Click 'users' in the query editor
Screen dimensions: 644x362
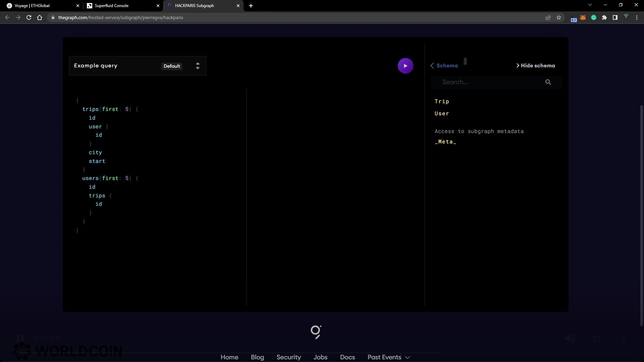click(90, 178)
